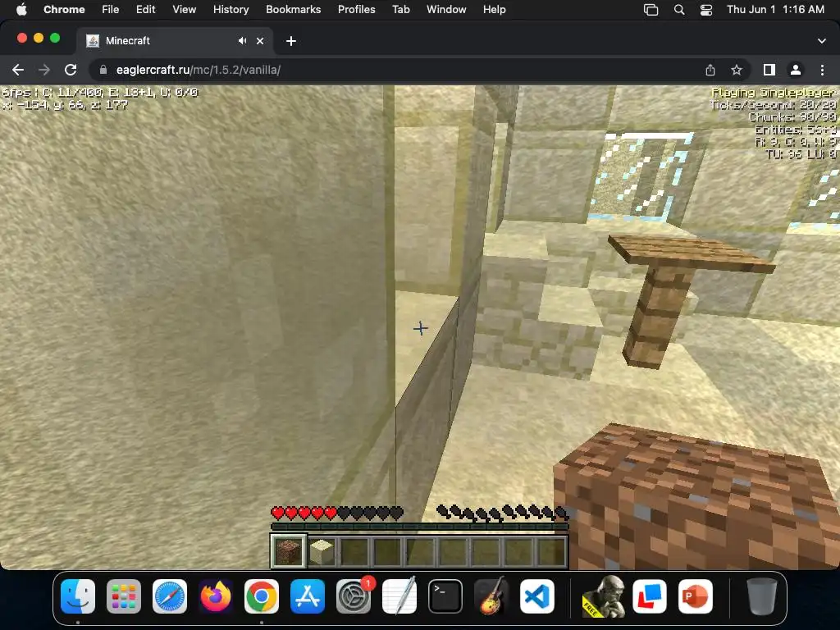Select the third empty hotbar slot
The height and width of the screenshot is (630, 840).
click(421, 550)
